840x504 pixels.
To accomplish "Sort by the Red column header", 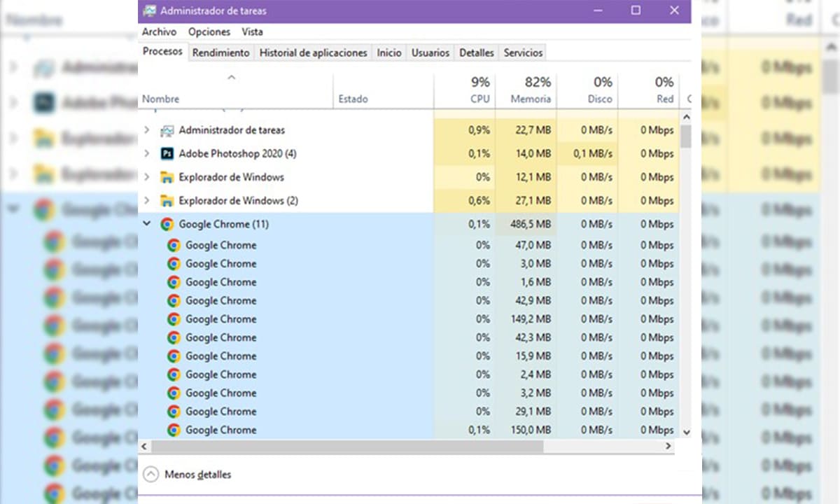I will click(x=648, y=90).
